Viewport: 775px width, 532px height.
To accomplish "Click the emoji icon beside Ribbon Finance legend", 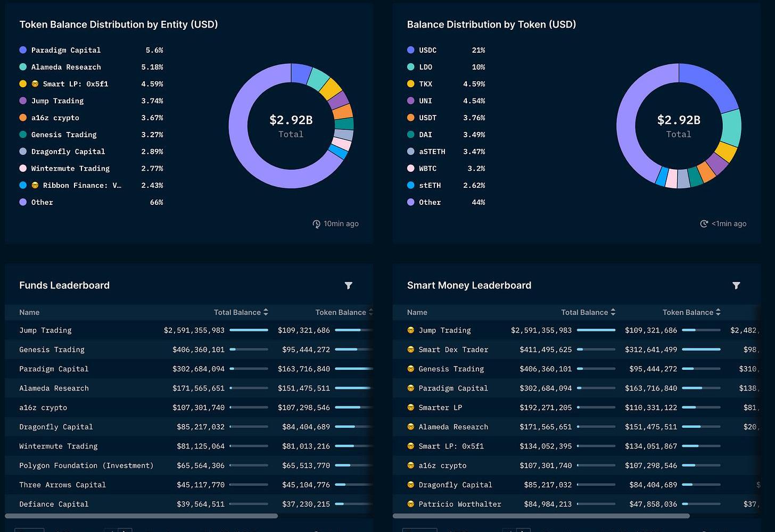I will coord(35,186).
